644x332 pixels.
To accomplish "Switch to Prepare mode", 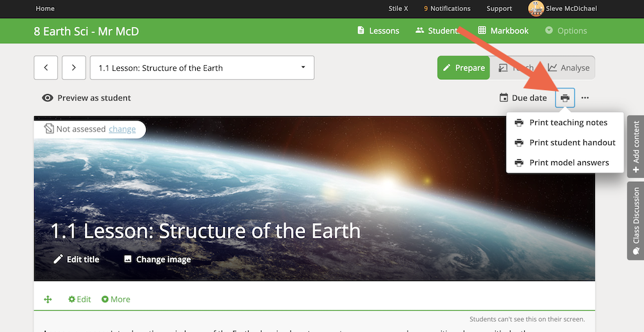I will coord(464,68).
